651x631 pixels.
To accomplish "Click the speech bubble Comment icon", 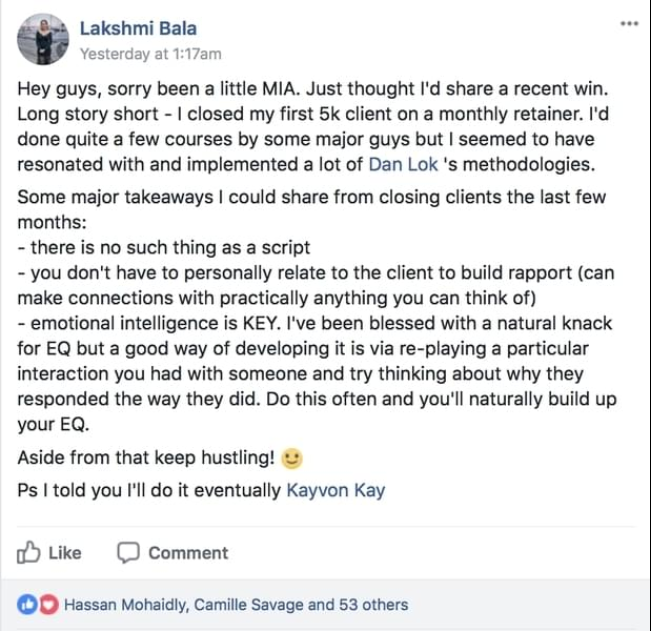I will [128, 553].
